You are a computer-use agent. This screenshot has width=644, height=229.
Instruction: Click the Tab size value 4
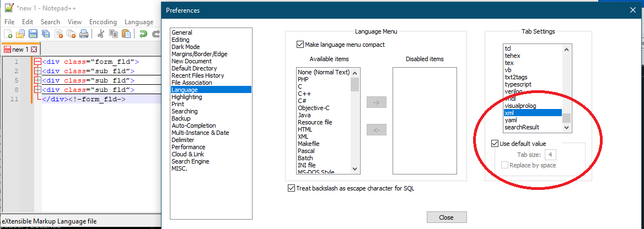tap(550, 155)
